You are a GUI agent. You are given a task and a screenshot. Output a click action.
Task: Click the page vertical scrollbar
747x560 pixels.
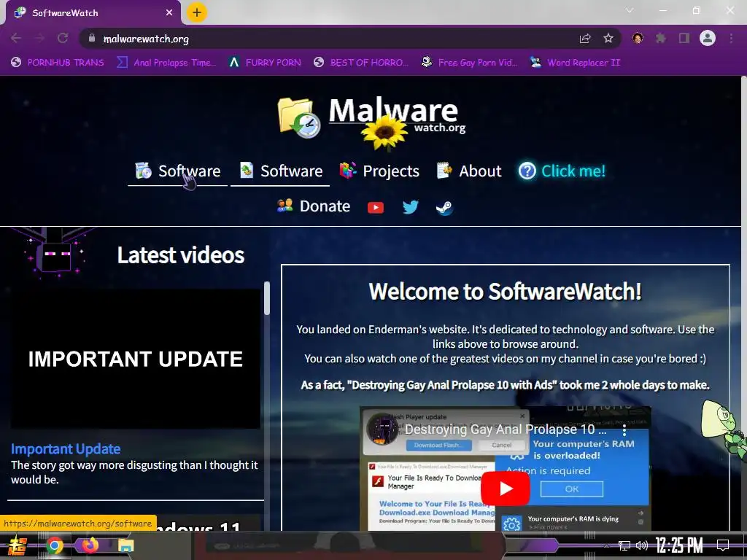click(x=743, y=303)
